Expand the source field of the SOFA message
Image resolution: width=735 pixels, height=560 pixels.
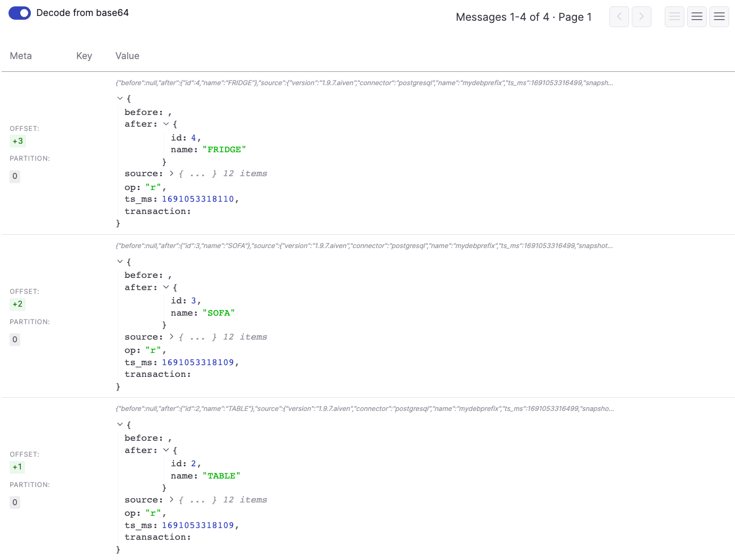171,336
